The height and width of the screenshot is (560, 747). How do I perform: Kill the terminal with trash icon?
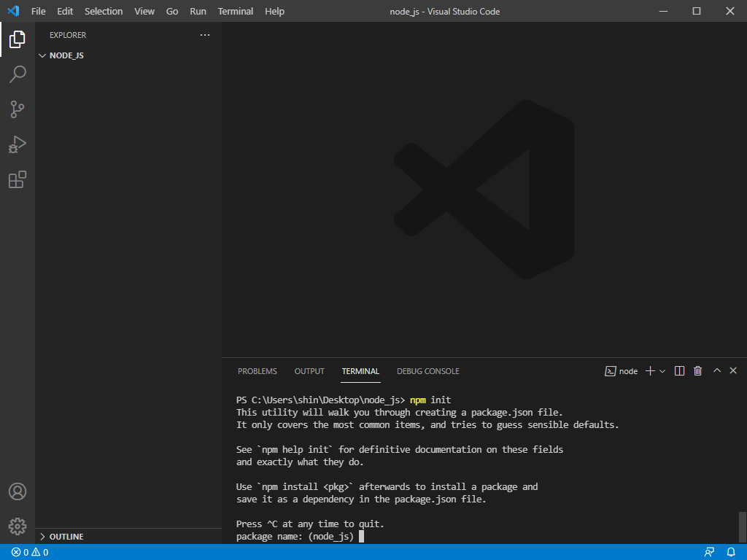(x=697, y=371)
